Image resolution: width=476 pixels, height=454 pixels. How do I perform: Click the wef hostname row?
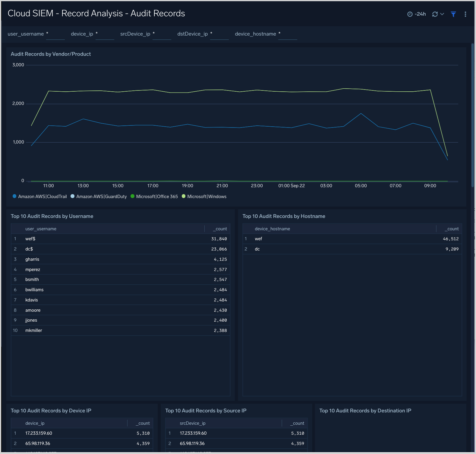(x=258, y=239)
